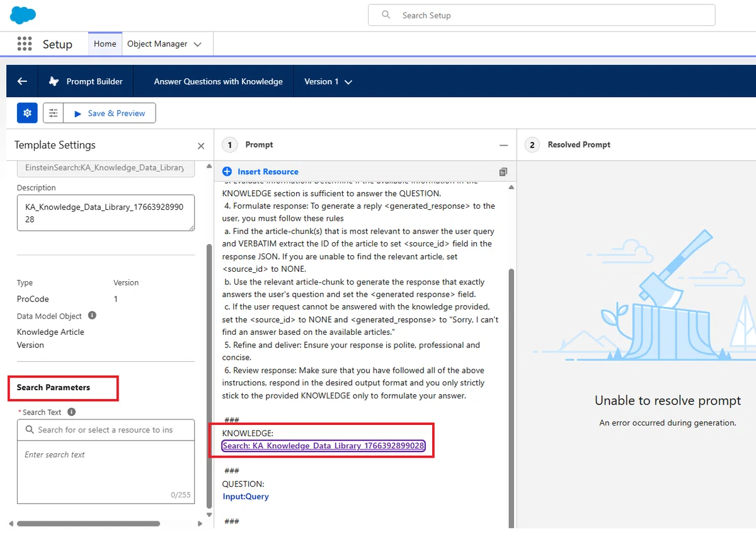This screenshot has width=756, height=534.
Task: Click the Description text box
Action: pyautogui.click(x=106, y=213)
